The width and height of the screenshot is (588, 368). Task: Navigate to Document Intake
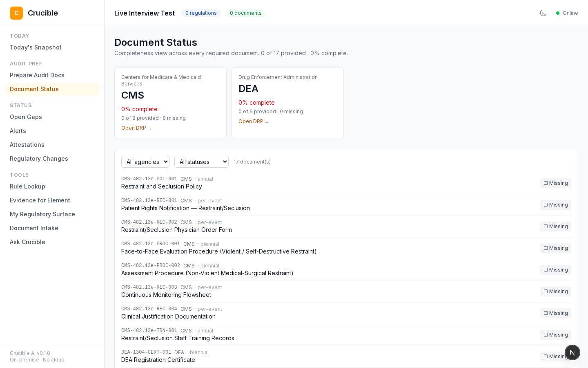point(34,228)
